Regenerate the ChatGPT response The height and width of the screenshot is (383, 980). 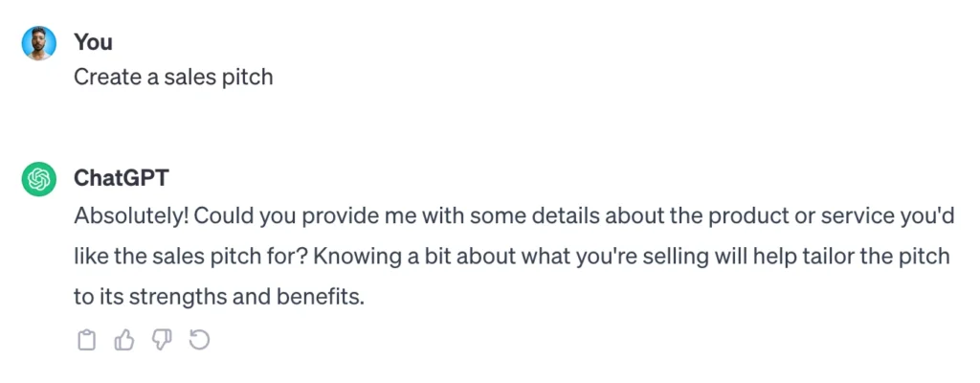tap(199, 340)
